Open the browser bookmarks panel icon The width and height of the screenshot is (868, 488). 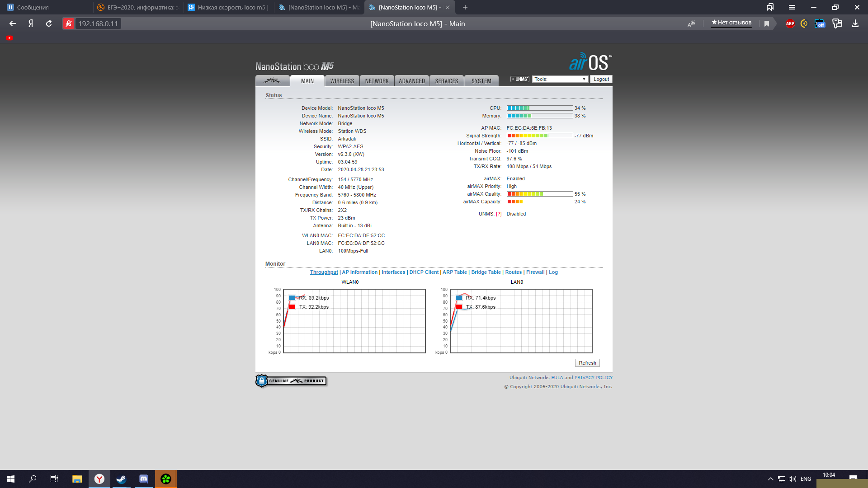(770, 7)
